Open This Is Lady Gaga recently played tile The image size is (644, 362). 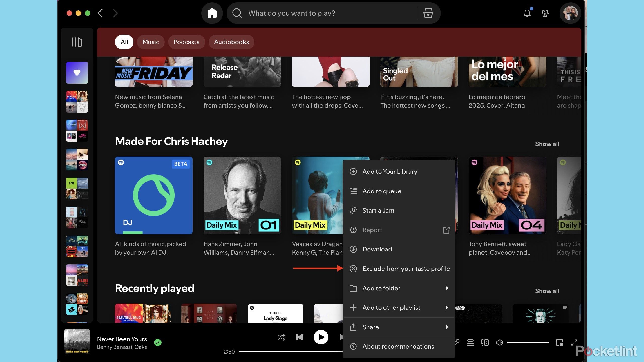(275, 313)
